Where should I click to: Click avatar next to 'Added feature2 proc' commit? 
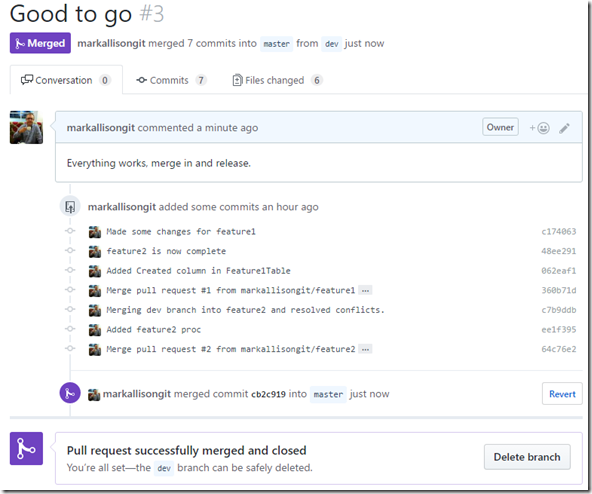pyautogui.click(x=95, y=330)
